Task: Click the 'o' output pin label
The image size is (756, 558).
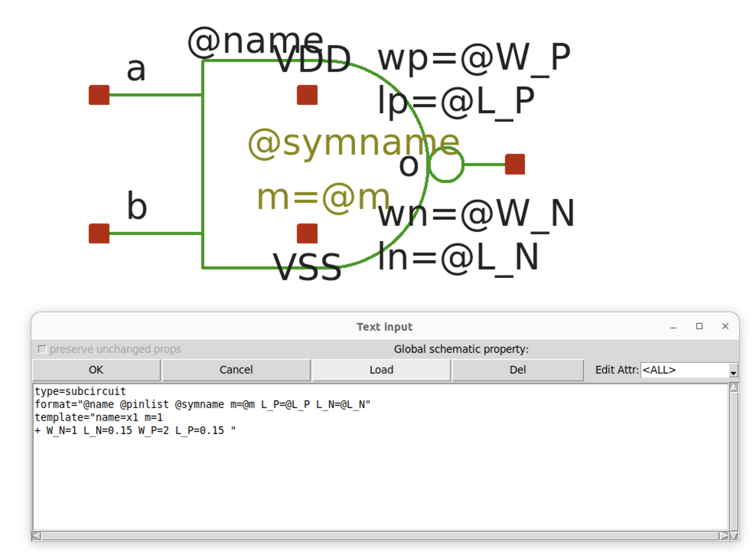Action: pyautogui.click(x=409, y=166)
